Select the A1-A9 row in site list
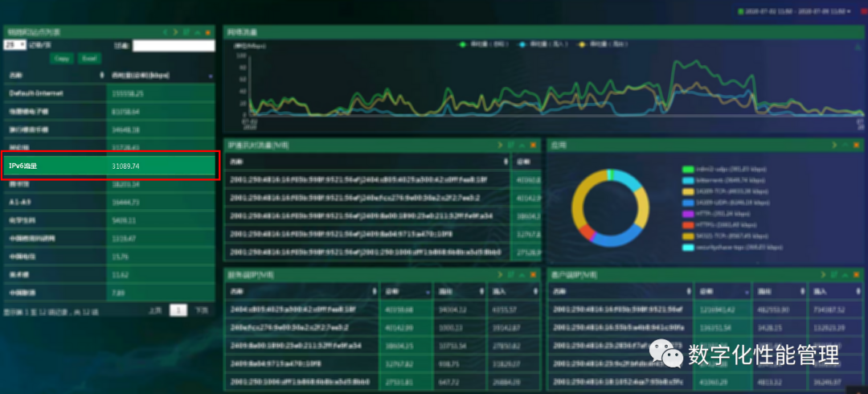868x394 pixels. click(109, 203)
